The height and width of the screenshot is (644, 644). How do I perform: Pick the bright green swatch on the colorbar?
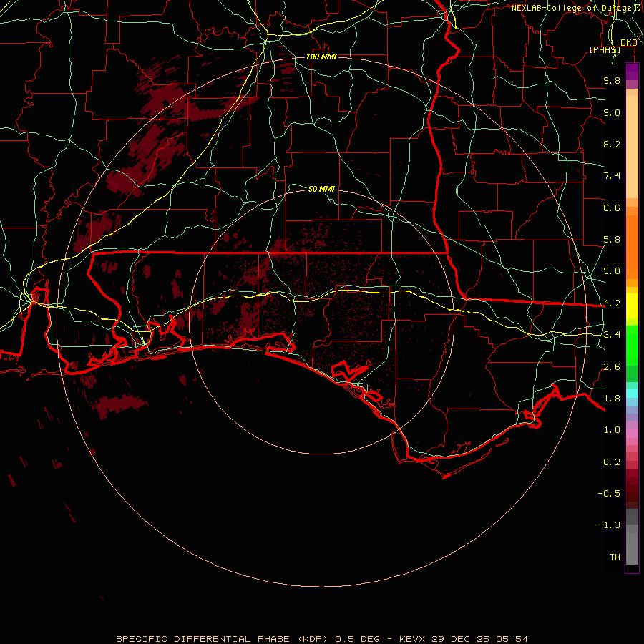point(632,345)
